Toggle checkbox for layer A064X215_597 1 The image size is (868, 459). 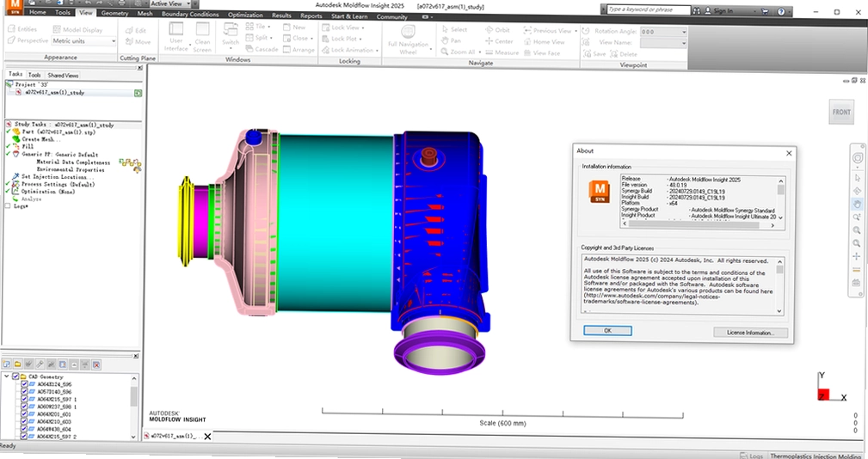coord(24,399)
